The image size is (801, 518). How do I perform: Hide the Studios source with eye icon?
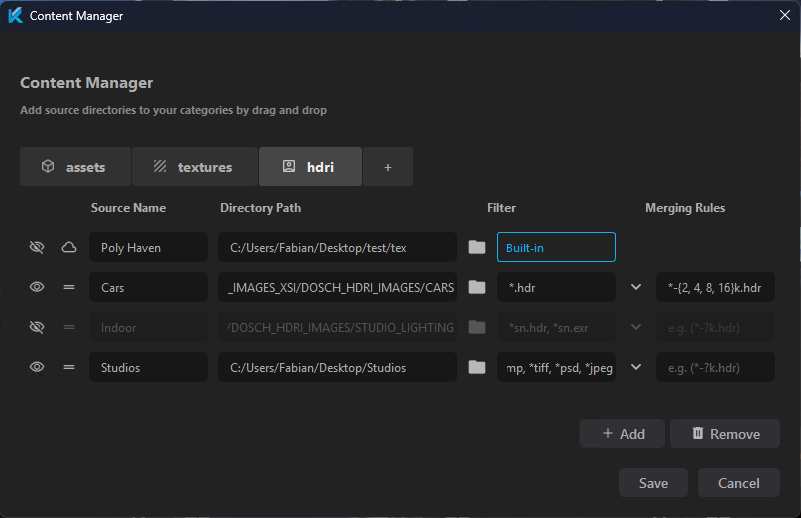pyautogui.click(x=37, y=367)
